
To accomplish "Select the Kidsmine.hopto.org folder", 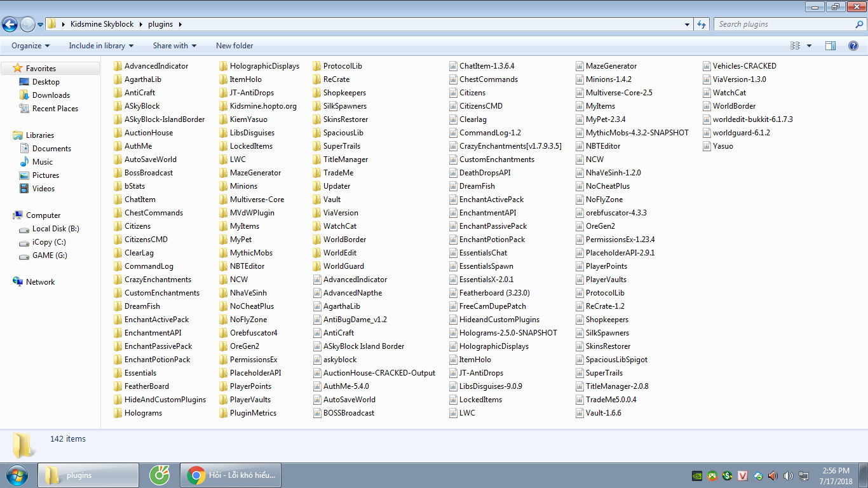I will click(257, 106).
